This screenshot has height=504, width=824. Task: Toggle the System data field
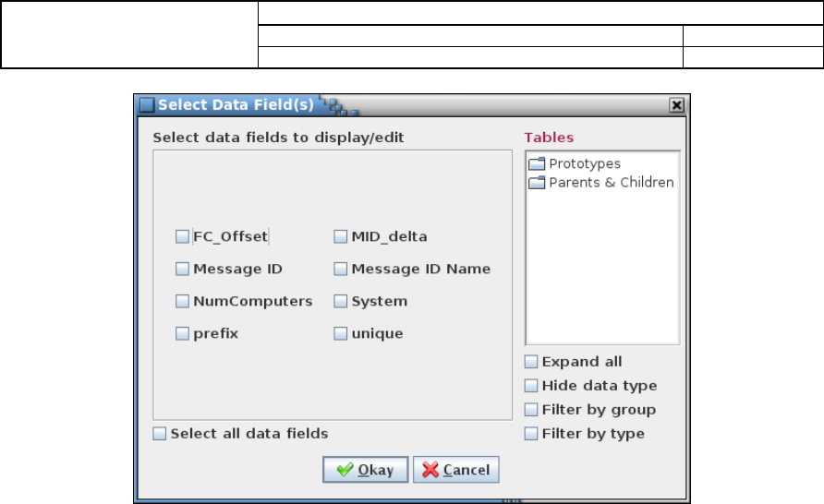coord(341,301)
